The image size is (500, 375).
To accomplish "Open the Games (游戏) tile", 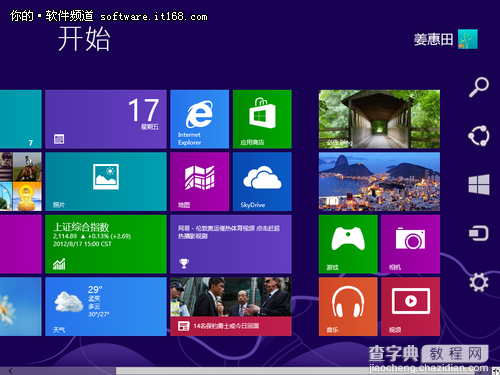I will [348, 244].
